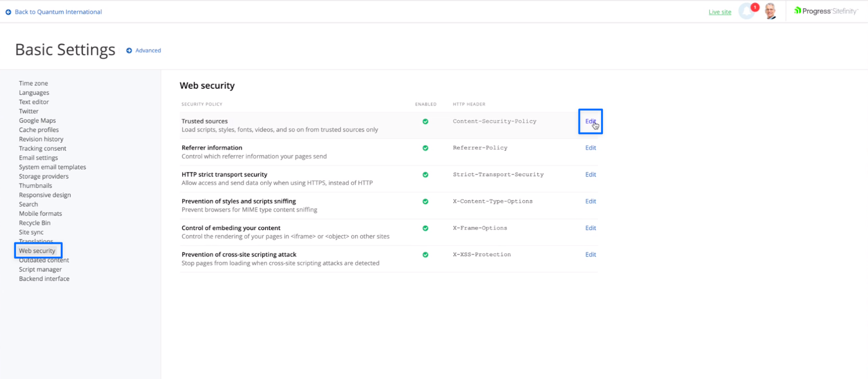868x379 pixels.
Task: Click the X-XSS-Protection header text
Action: [482, 255]
